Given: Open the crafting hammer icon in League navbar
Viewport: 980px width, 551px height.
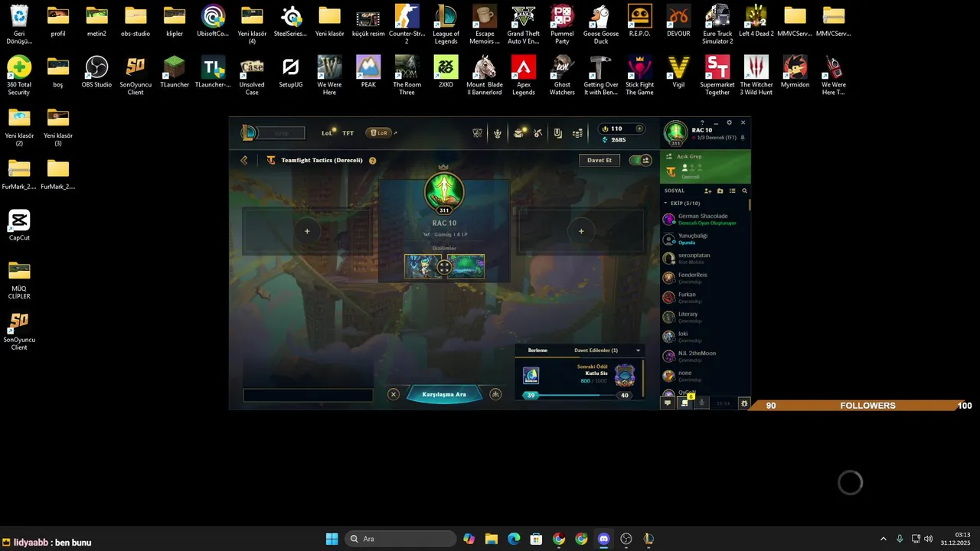Looking at the screenshot, I should point(538,133).
